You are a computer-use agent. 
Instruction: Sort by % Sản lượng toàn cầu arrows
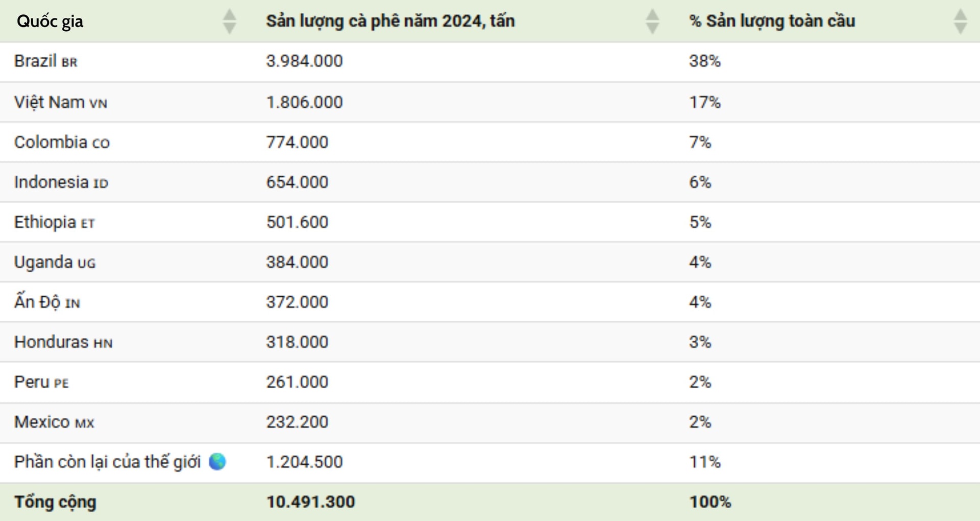[x=960, y=21]
